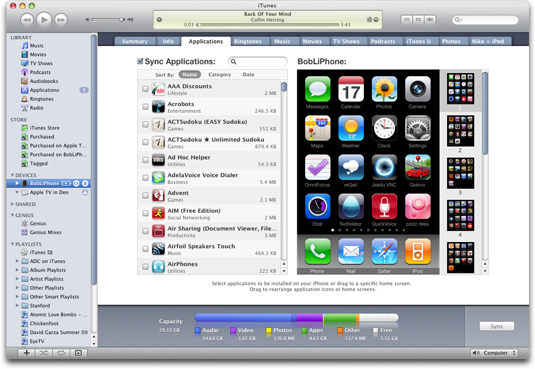Switch to the Info tab
Image resolution: width=535 pixels, height=369 pixels.
(x=168, y=41)
